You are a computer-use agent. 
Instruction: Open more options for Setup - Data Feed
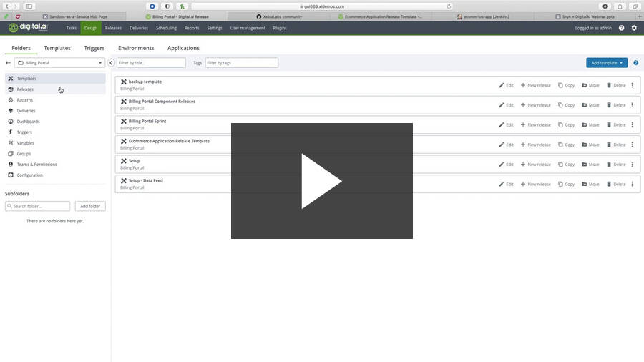633,185
